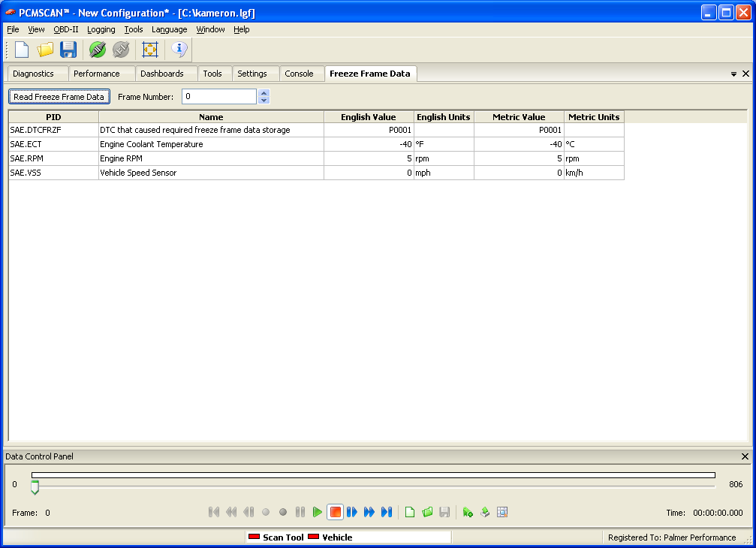Click Read Freeze Frame Data button

pyautogui.click(x=59, y=96)
